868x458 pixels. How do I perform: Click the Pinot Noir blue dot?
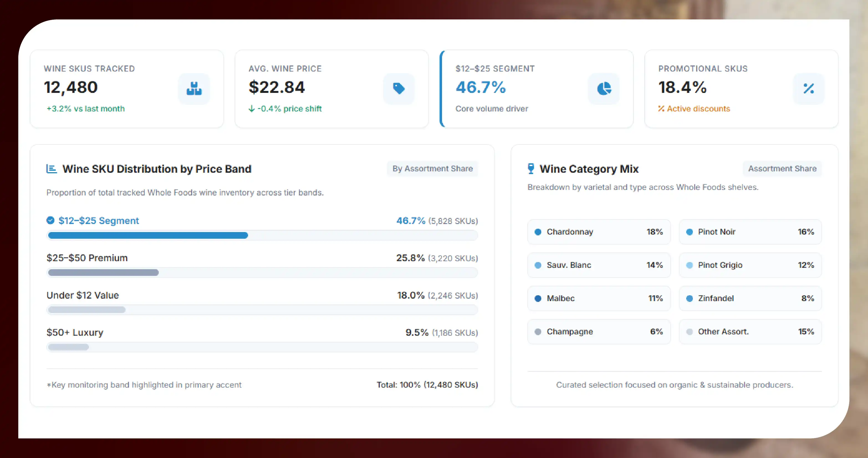(690, 232)
